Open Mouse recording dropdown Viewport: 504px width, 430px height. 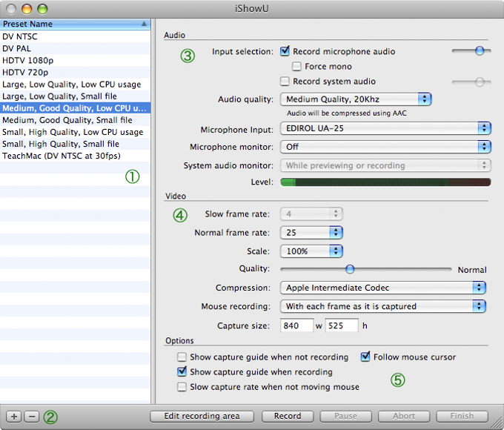[x=383, y=306]
